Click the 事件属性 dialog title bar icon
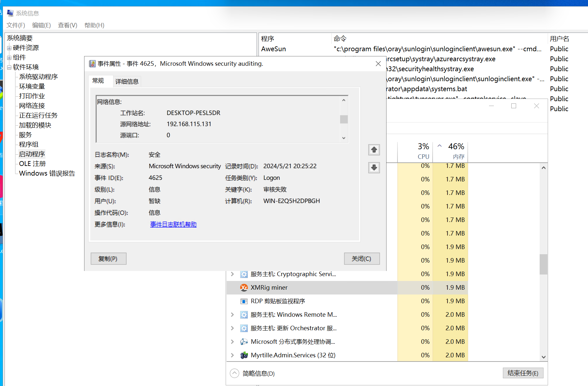588x386 pixels. (93, 63)
